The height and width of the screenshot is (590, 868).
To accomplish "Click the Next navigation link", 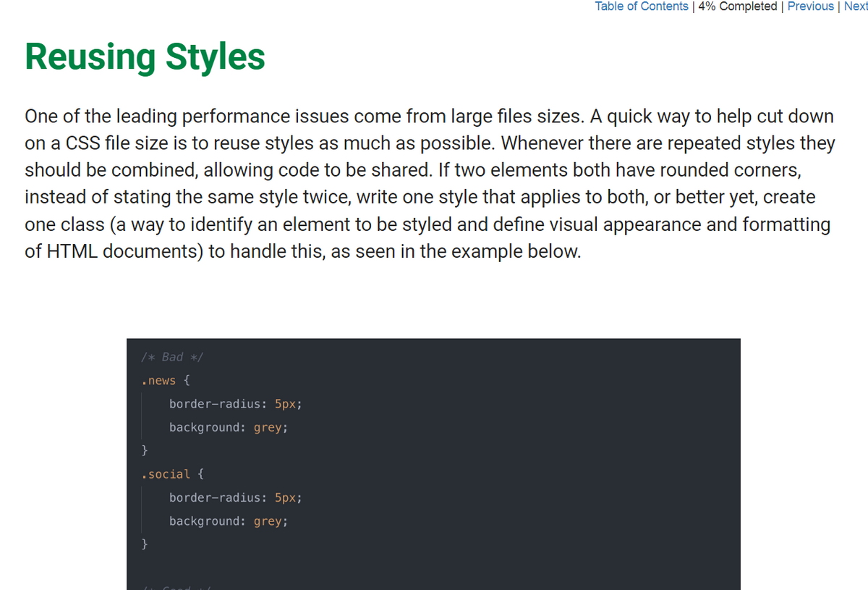I will 856,7.
